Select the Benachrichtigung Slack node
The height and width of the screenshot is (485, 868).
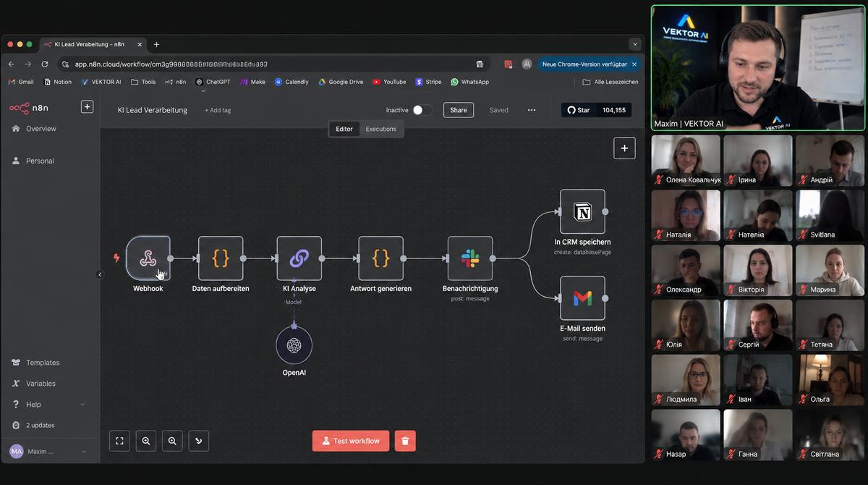click(x=470, y=258)
